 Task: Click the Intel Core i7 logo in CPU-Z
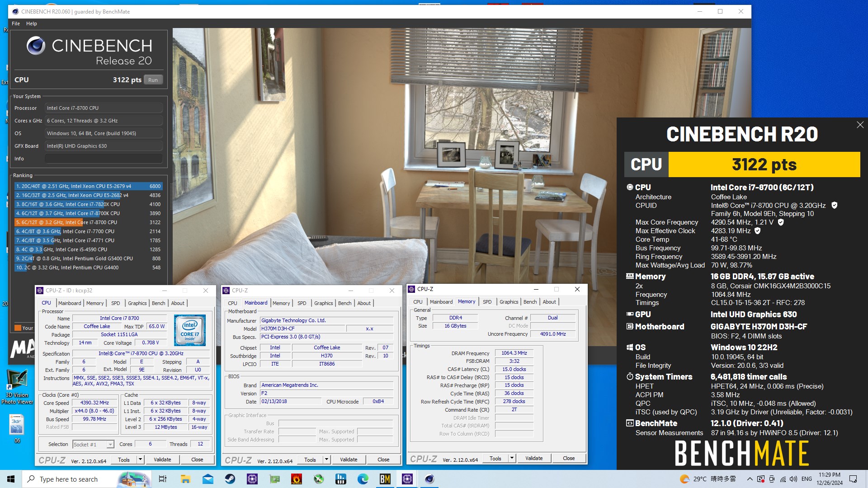[x=190, y=330]
